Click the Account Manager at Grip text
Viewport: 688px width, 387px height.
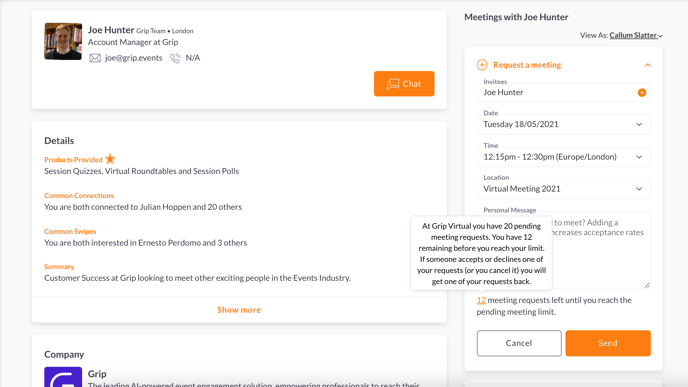click(133, 42)
